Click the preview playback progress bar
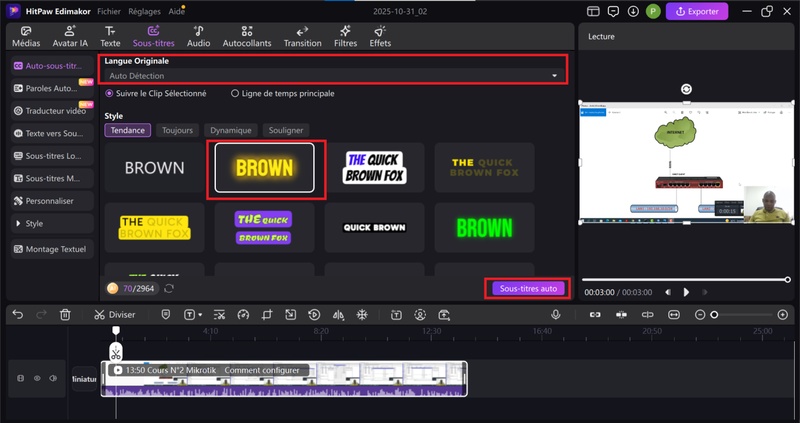 pos(686,280)
